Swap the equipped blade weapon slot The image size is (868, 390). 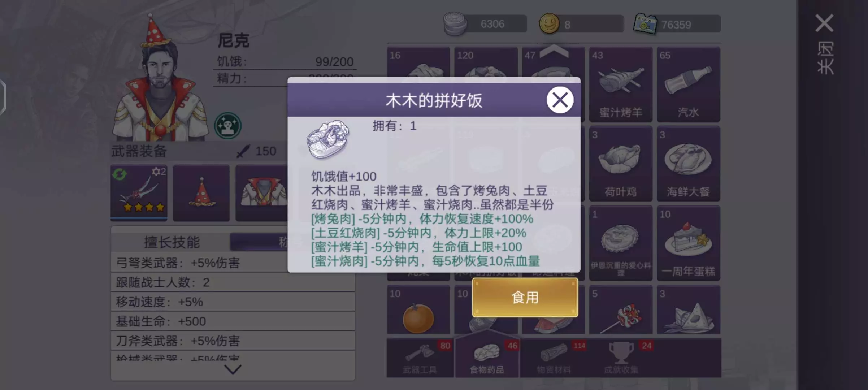pyautogui.click(x=139, y=193)
